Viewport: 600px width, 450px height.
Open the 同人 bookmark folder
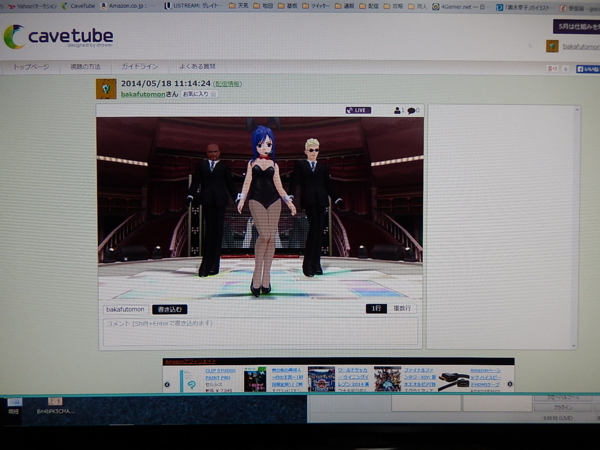pyautogui.click(x=417, y=6)
